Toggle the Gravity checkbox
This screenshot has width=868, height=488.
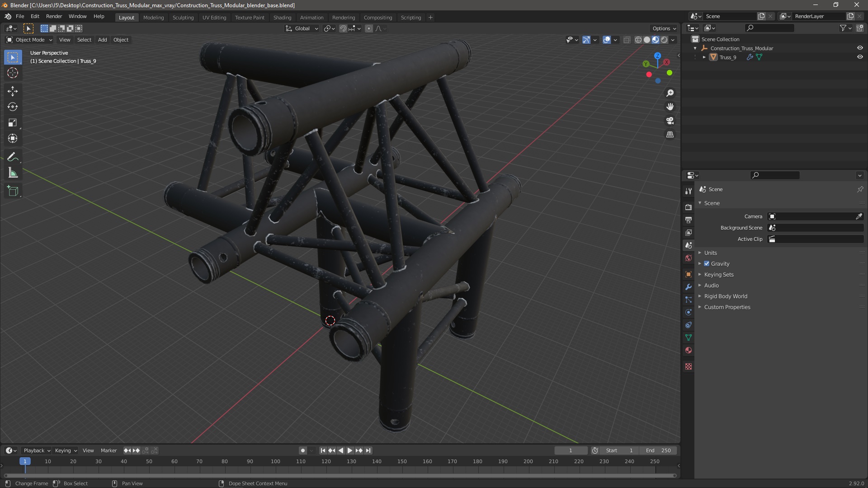pyautogui.click(x=707, y=264)
